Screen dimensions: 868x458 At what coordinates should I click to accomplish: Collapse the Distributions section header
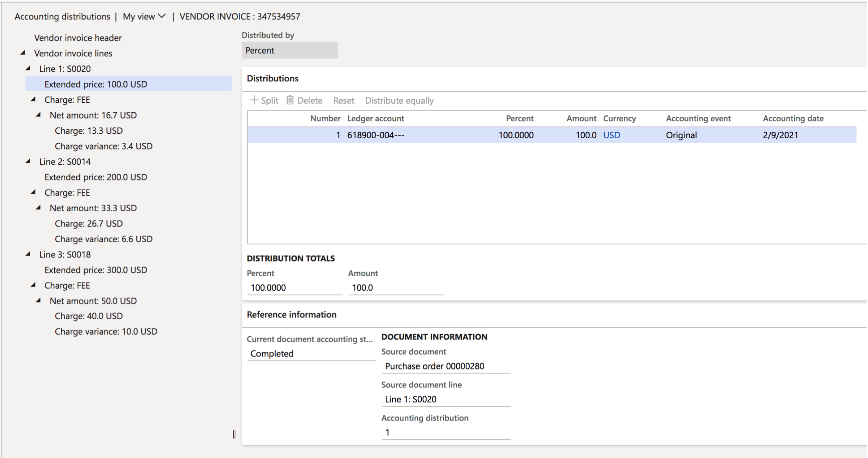(272, 78)
